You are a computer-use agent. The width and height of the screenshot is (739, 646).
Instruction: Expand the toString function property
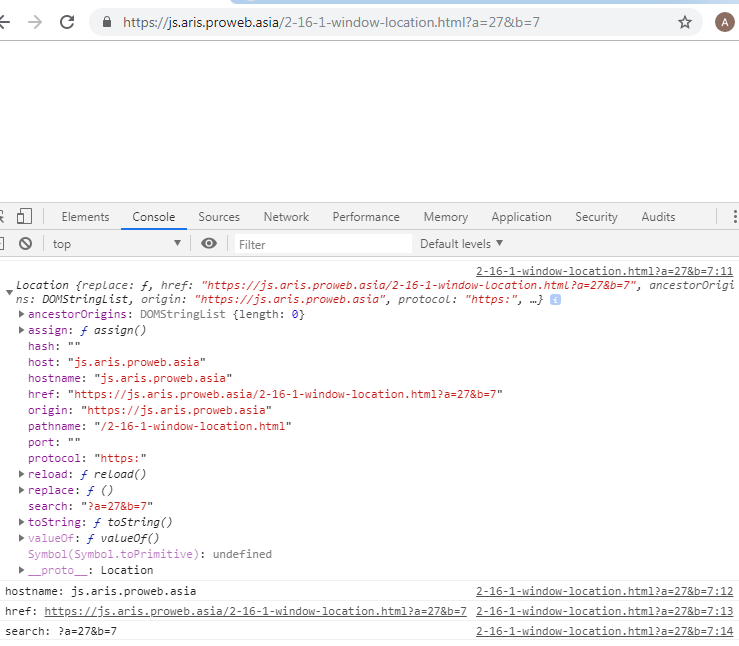coord(21,522)
